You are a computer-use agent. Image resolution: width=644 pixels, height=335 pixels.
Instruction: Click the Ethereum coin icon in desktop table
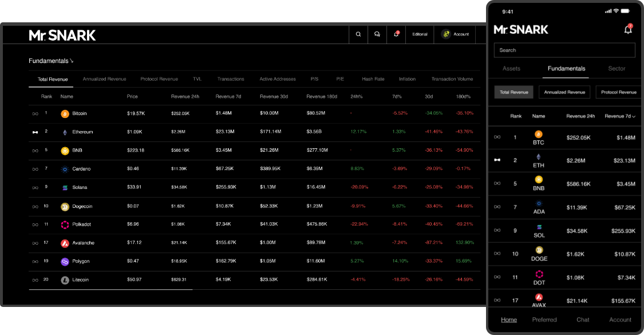click(65, 132)
